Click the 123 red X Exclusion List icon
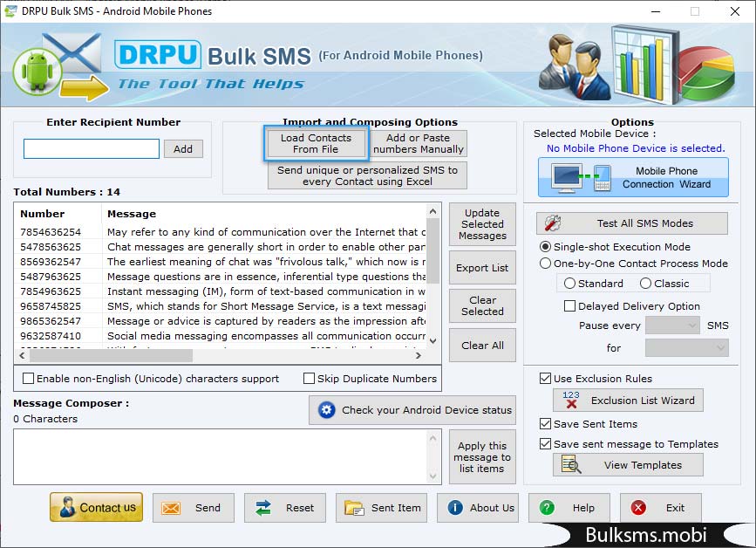This screenshot has height=548, width=756. (571, 400)
